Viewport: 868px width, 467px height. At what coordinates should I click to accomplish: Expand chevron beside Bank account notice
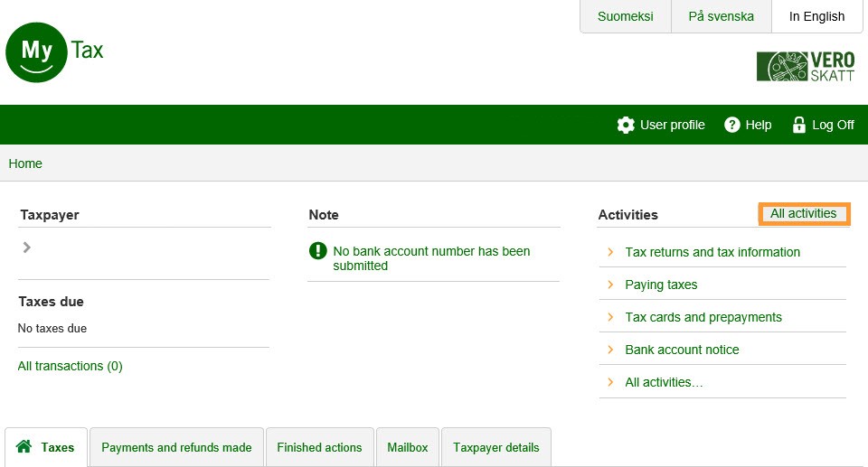point(610,350)
